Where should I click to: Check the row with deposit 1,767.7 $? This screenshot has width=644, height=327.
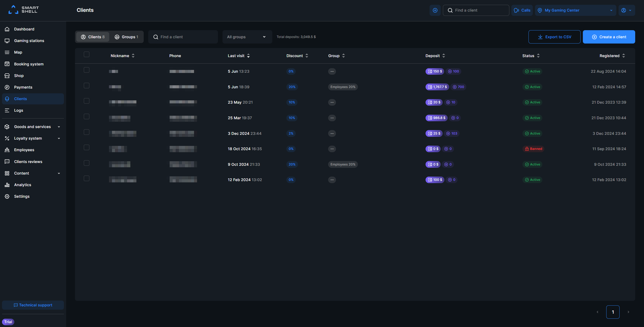87,86
